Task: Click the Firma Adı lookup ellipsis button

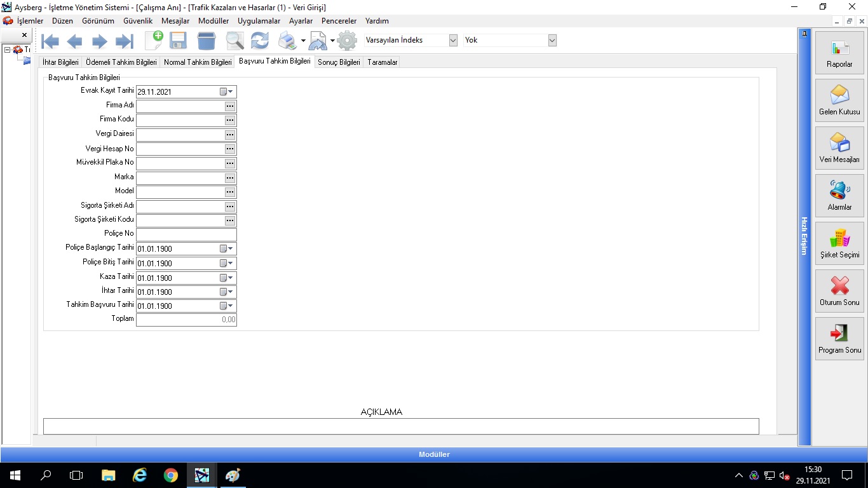Action: coord(230,106)
